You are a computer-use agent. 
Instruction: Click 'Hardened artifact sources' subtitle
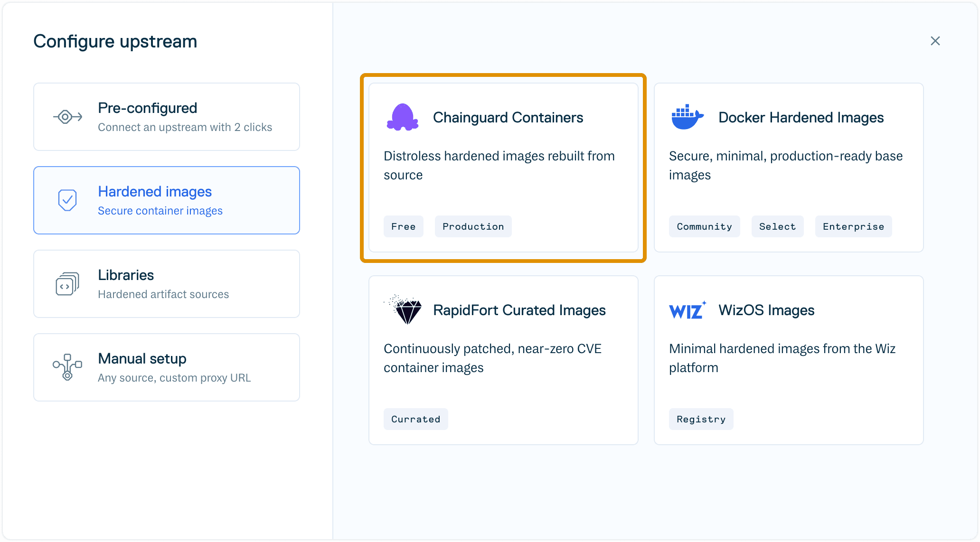pos(163,294)
